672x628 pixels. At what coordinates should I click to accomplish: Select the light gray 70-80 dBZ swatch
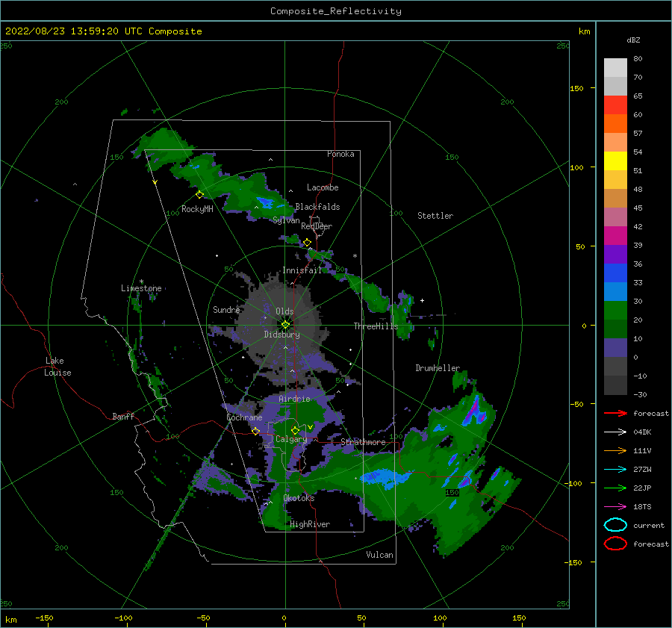pyautogui.click(x=615, y=68)
